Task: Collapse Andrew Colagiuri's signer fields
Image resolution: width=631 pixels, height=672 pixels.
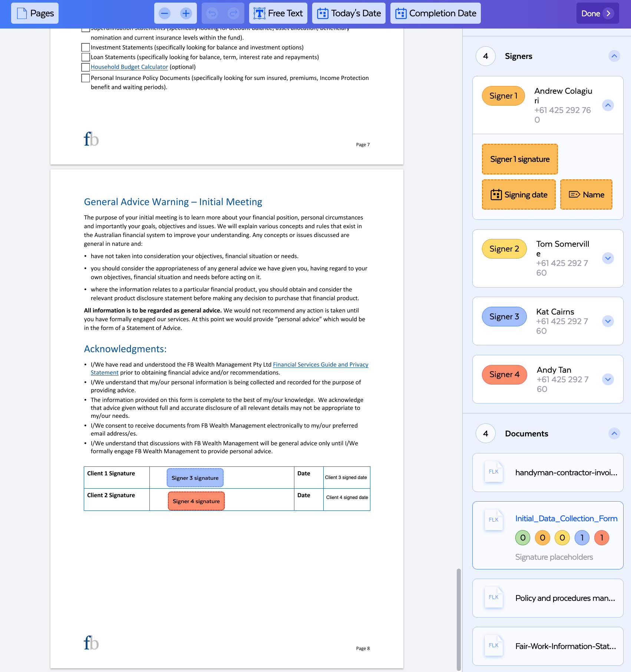Action: [608, 105]
